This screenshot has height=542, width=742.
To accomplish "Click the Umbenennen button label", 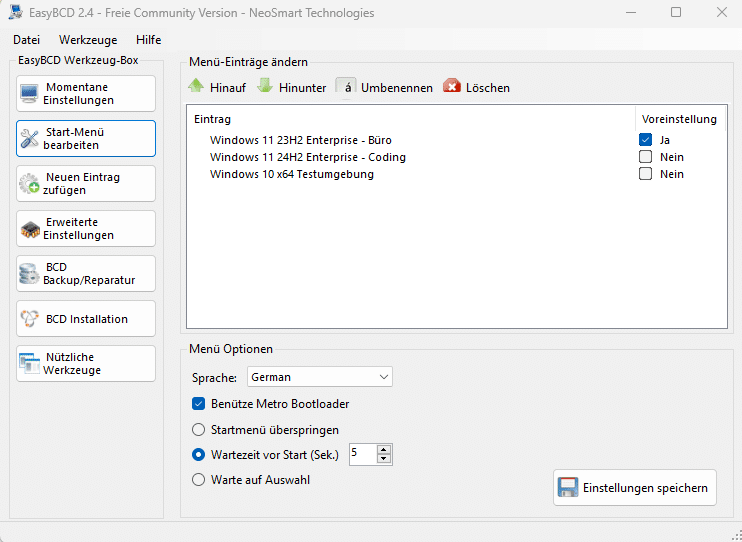I will point(397,88).
